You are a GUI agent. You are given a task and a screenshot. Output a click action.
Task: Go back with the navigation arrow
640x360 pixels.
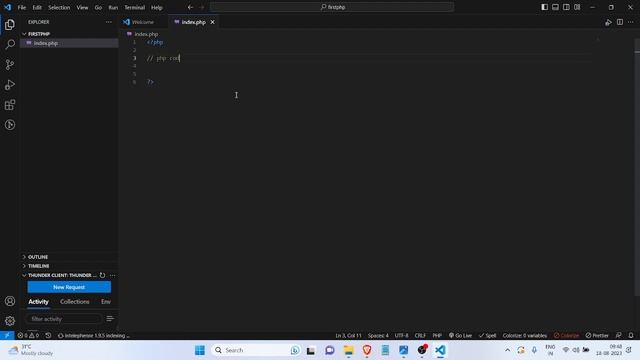190,7
